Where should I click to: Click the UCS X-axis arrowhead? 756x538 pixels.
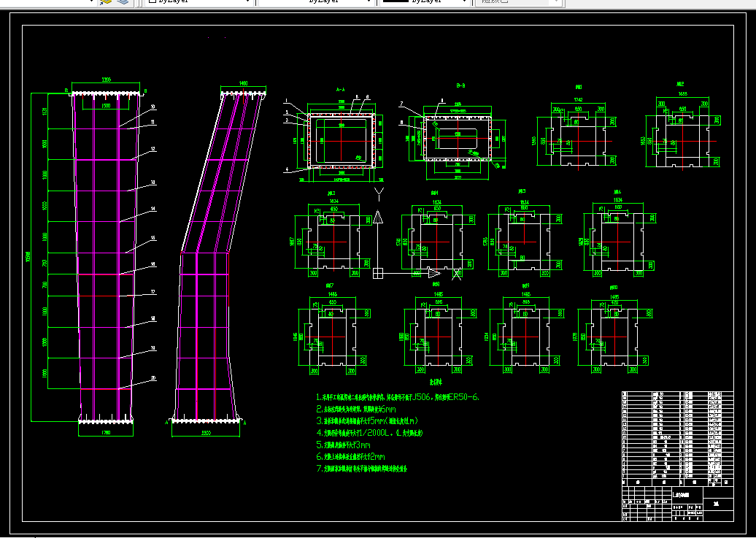434,274
